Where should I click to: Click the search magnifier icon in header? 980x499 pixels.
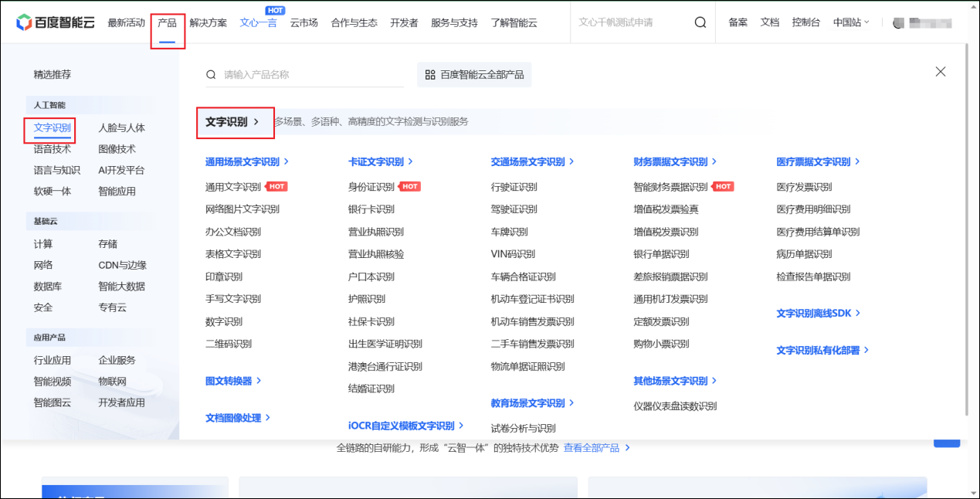coord(700,22)
